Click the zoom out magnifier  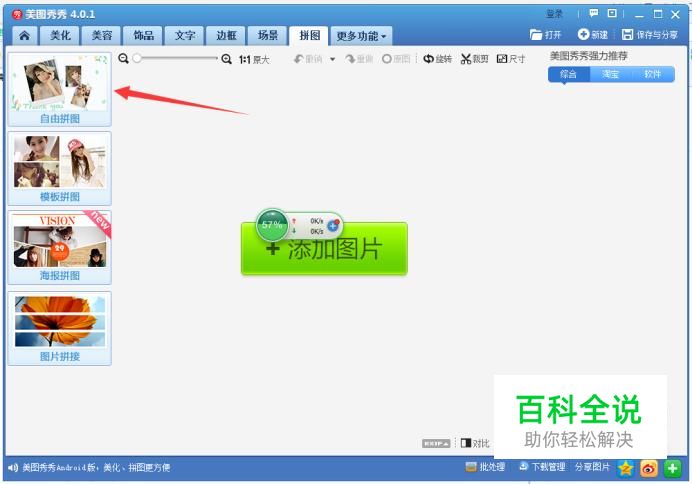(124, 58)
